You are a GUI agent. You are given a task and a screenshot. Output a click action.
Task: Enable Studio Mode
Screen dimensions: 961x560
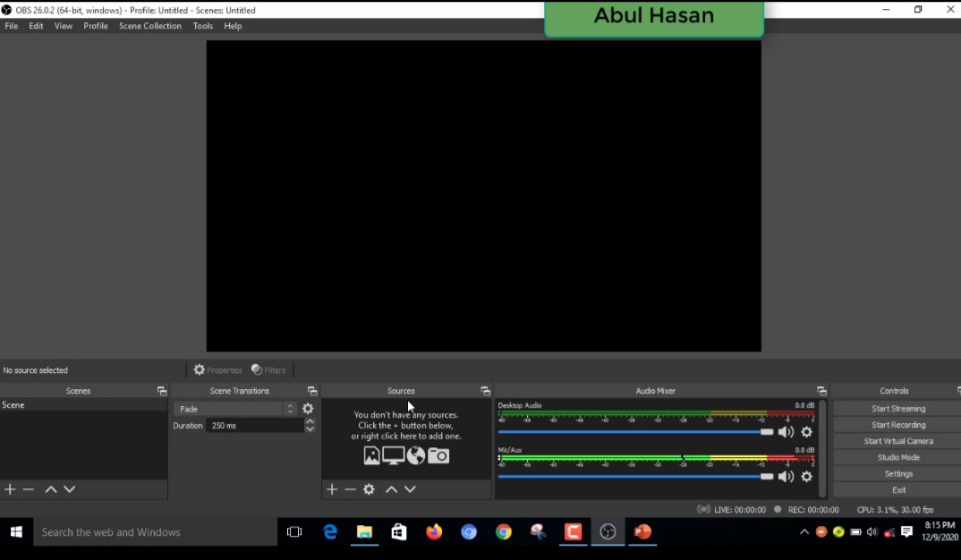coord(897,457)
